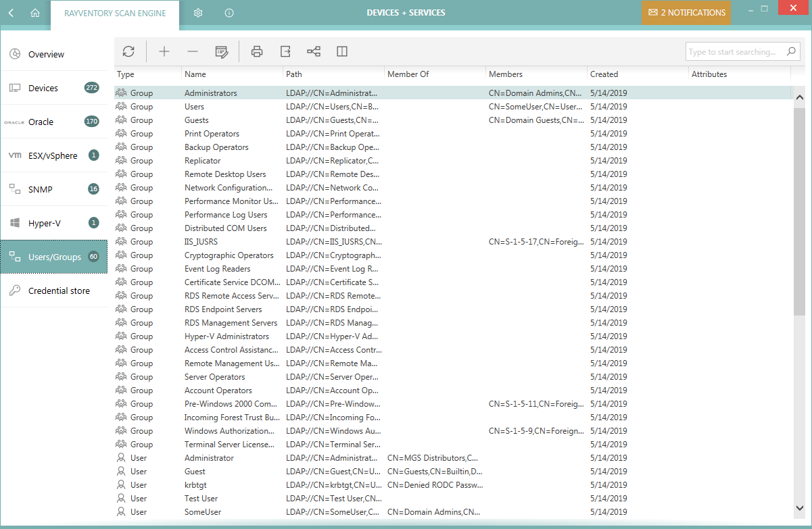This screenshot has width=812, height=529.
Task: Open the 2 Notifications panel
Action: point(686,12)
